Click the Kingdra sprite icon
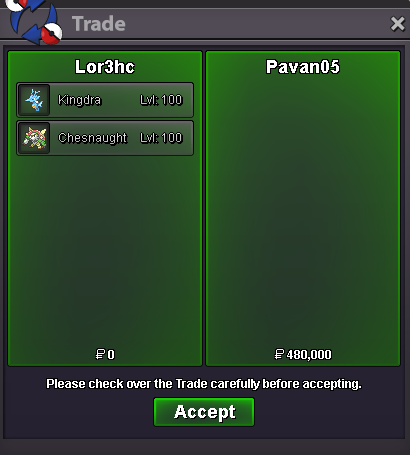This screenshot has height=455, width=410. [x=34, y=100]
